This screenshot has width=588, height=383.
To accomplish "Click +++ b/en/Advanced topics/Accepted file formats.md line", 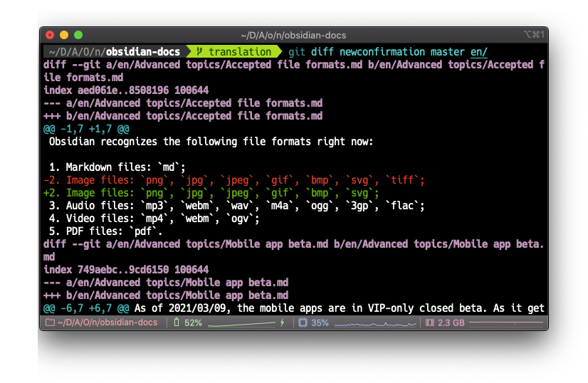I will (183, 115).
